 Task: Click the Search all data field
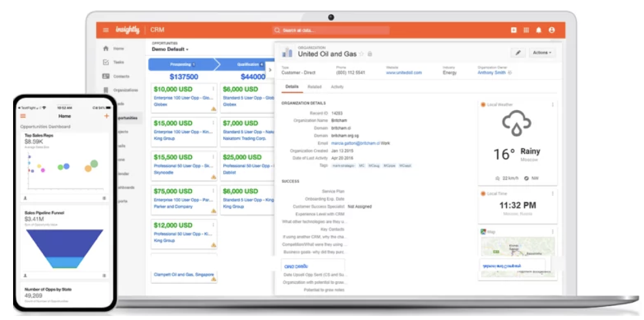(x=331, y=30)
